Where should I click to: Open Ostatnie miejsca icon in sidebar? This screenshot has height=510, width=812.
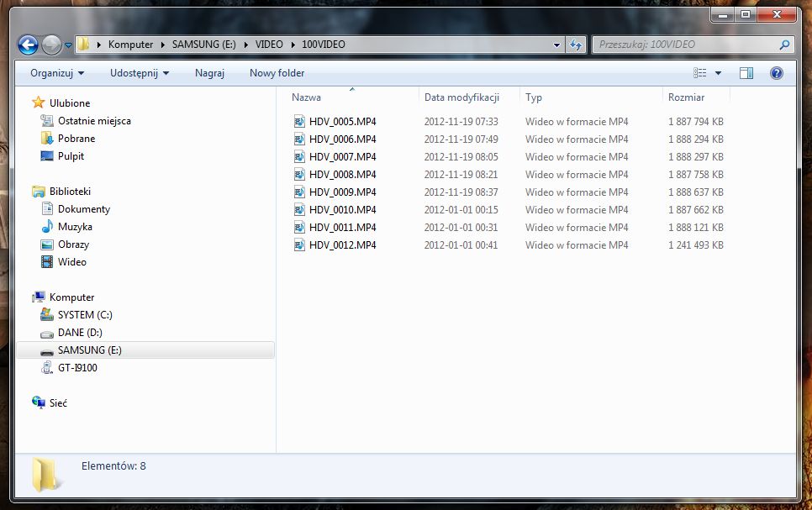coord(47,121)
